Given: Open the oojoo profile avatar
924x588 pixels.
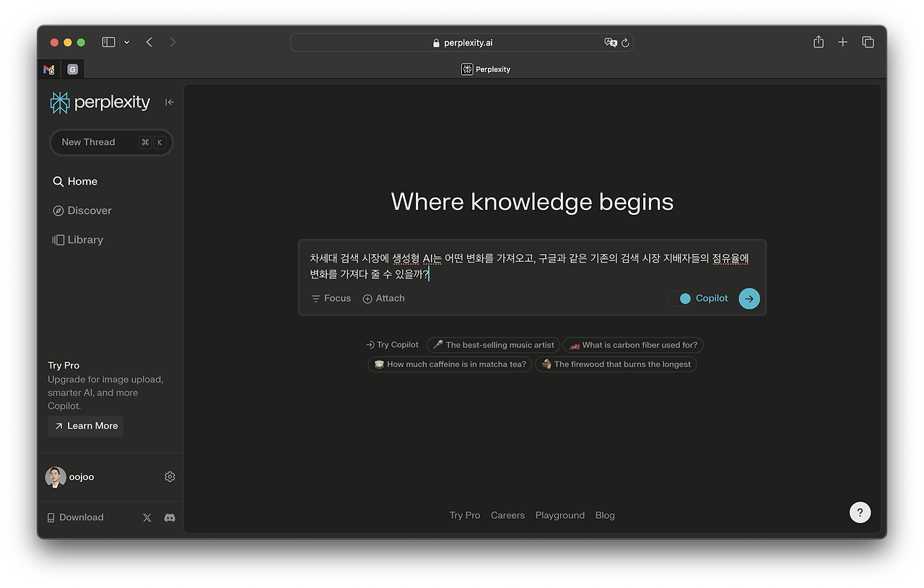Looking at the screenshot, I should [x=56, y=477].
